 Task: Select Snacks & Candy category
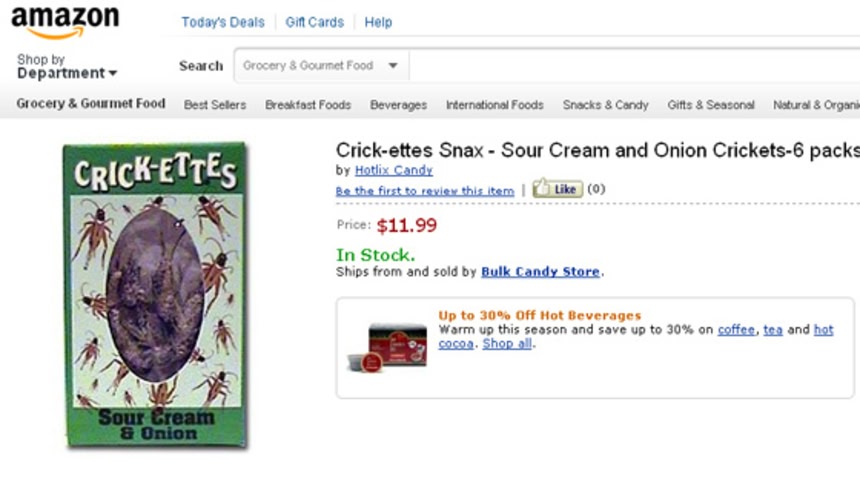point(605,105)
